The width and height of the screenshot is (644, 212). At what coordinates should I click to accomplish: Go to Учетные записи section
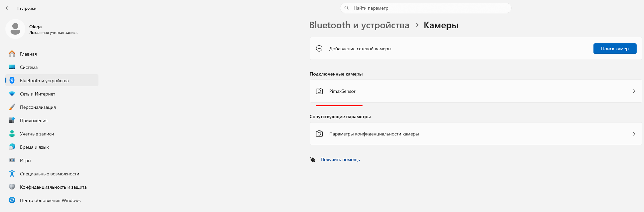click(x=37, y=134)
